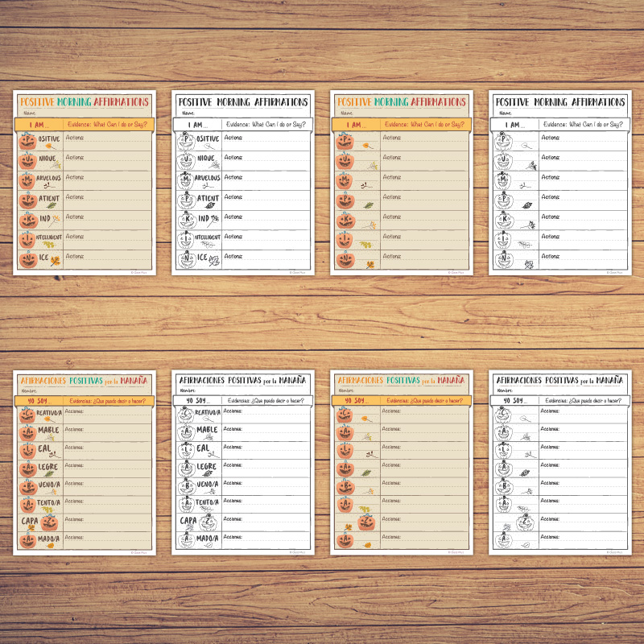Click the U pumpkin next to NIQUE
This screenshot has height=644, width=644.
(x=27, y=159)
